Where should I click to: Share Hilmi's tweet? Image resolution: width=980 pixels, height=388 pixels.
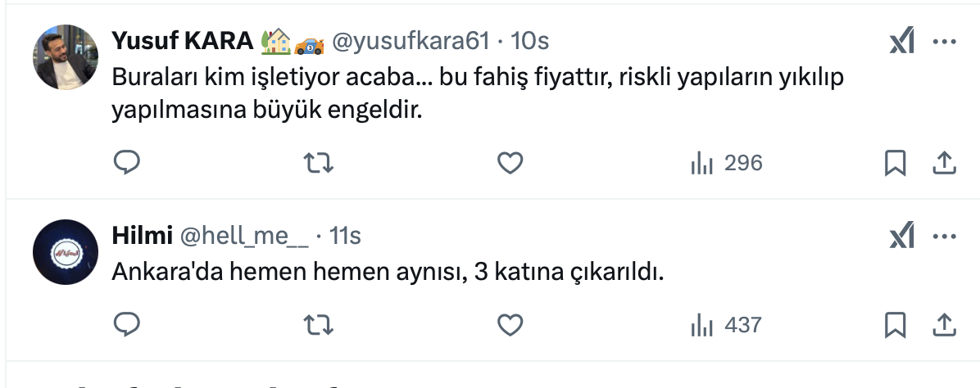click(945, 325)
